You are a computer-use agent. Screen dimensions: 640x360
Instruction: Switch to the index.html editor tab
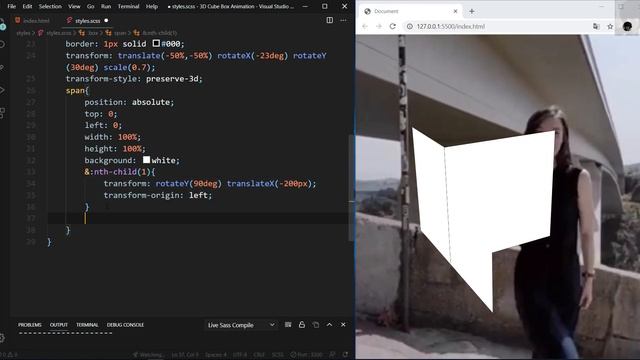point(32,20)
